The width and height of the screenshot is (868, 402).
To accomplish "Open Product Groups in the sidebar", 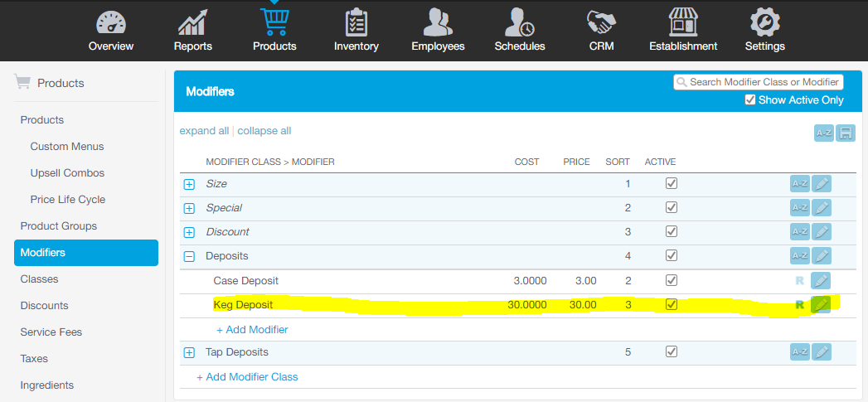I will pos(59,226).
